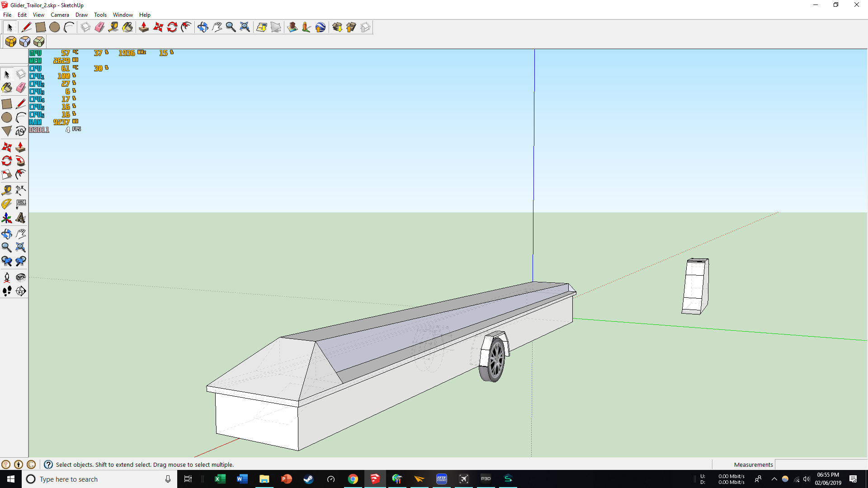The image size is (868, 488).
Task: Activate Push/Pull tool in top toolbar
Action: [x=144, y=28]
